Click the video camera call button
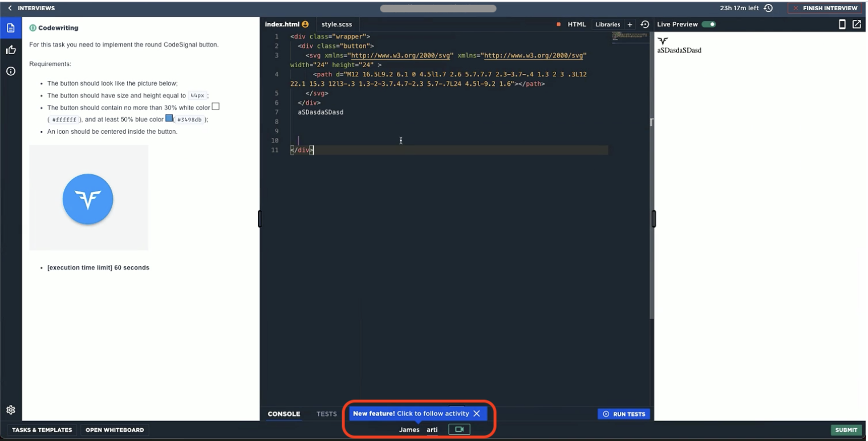 459,429
